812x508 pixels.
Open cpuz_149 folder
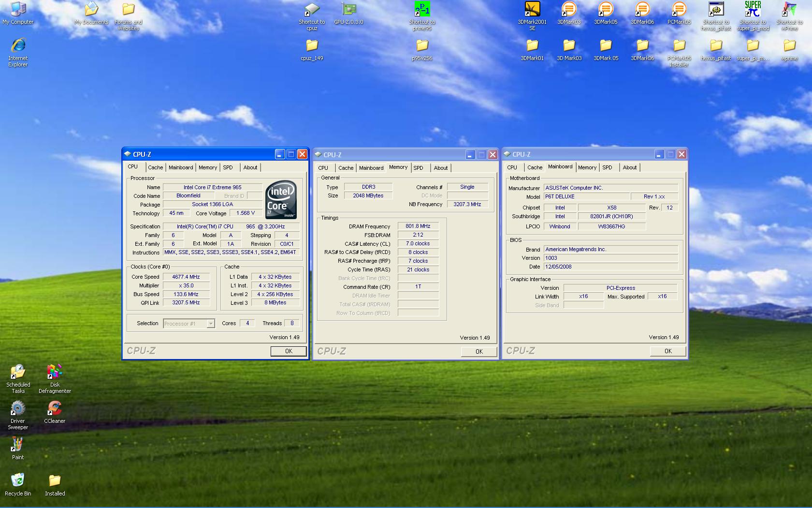[x=312, y=49]
